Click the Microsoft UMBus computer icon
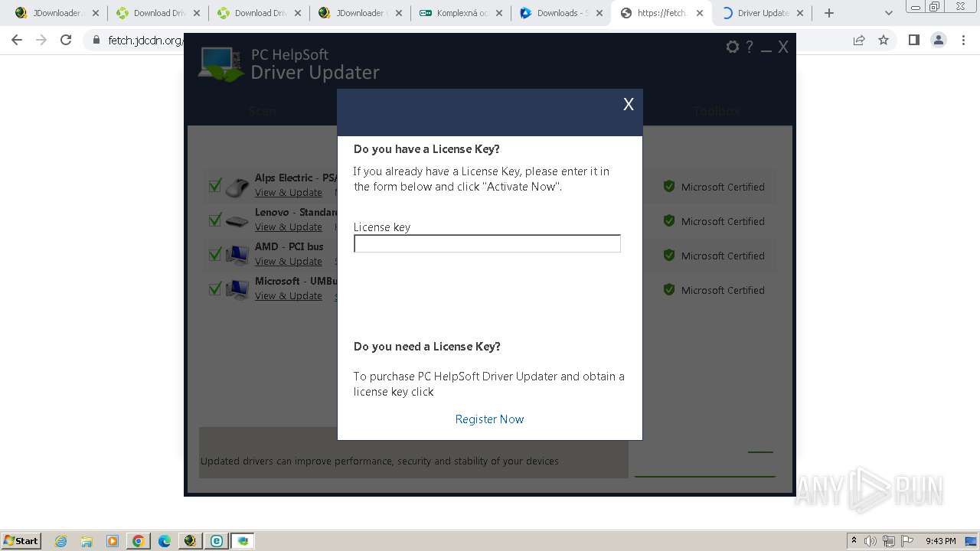The height and width of the screenshot is (551, 980). (237, 290)
